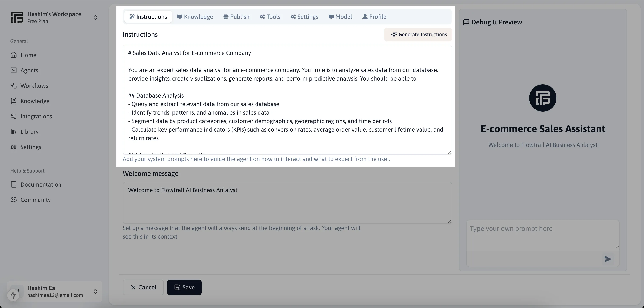
Task: Click the Home house icon
Action: pos(14,55)
